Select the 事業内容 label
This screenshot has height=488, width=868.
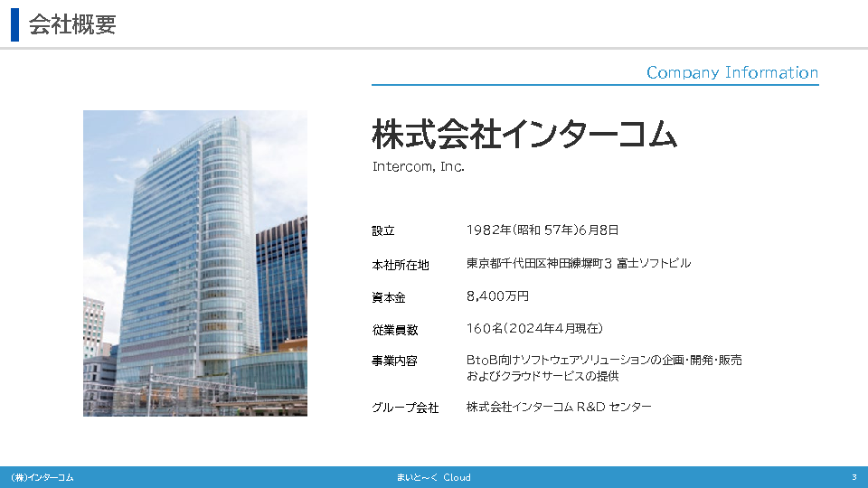(x=395, y=361)
